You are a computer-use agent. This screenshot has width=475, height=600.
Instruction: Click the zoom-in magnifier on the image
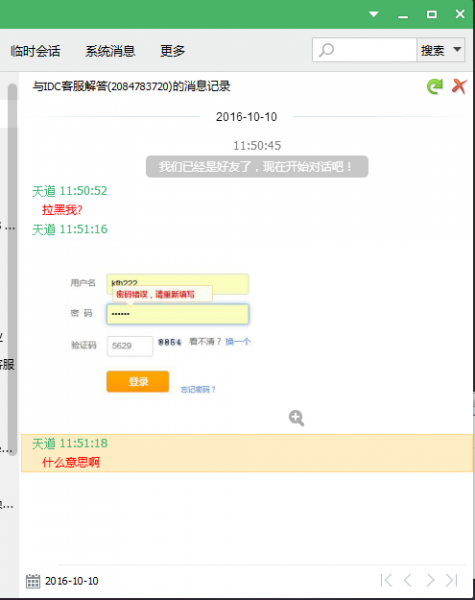point(296,418)
